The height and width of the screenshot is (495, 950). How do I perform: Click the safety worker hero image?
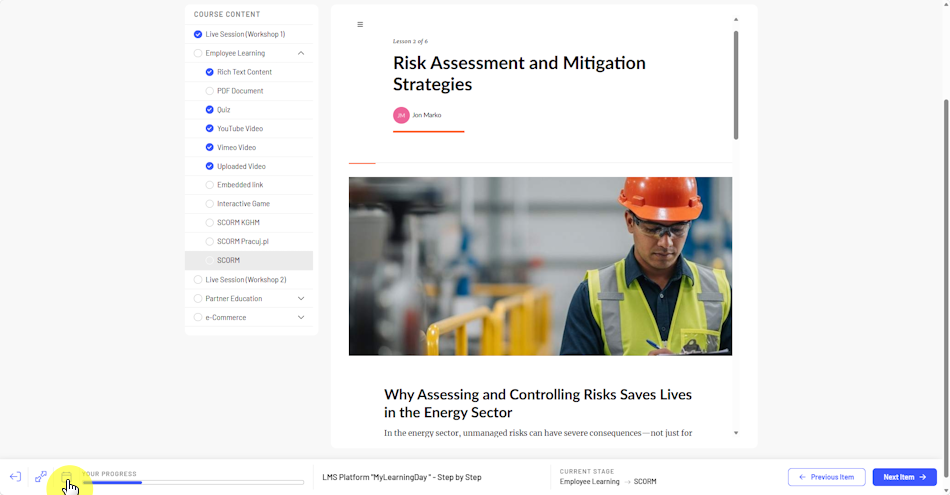[540, 266]
